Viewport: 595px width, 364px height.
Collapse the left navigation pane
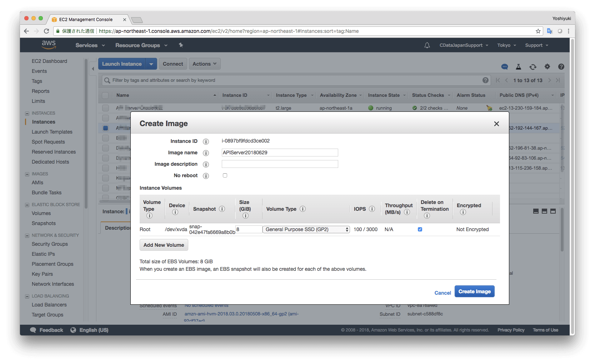tap(93, 69)
